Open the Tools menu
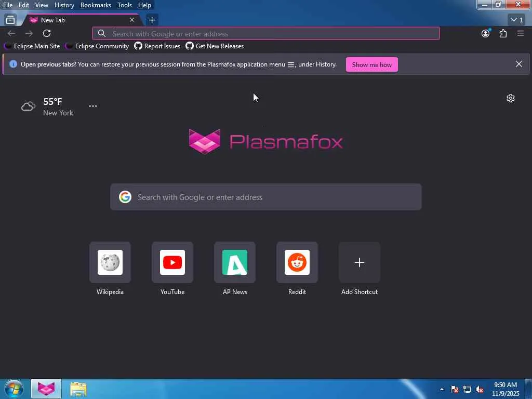 pyautogui.click(x=125, y=5)
